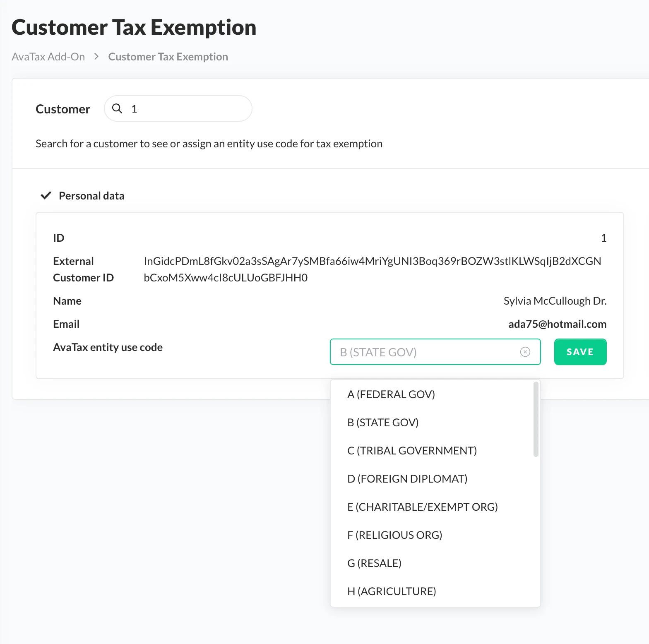The image size is (649, 644).
Task: Click the breadcrumb chevron separator
Action: tap(96, 56)
